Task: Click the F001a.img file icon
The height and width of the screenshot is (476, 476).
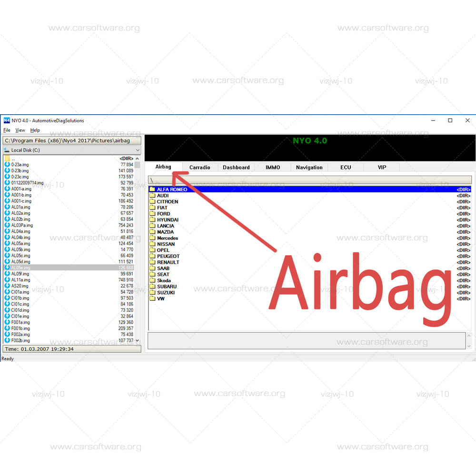Action: tap(7, 322)
